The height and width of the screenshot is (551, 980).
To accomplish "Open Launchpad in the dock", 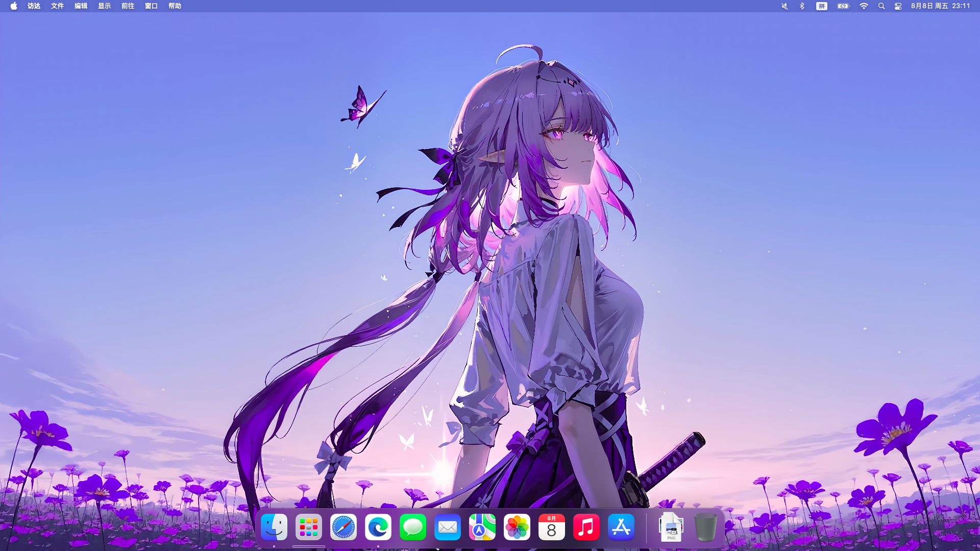I will 309,527.
